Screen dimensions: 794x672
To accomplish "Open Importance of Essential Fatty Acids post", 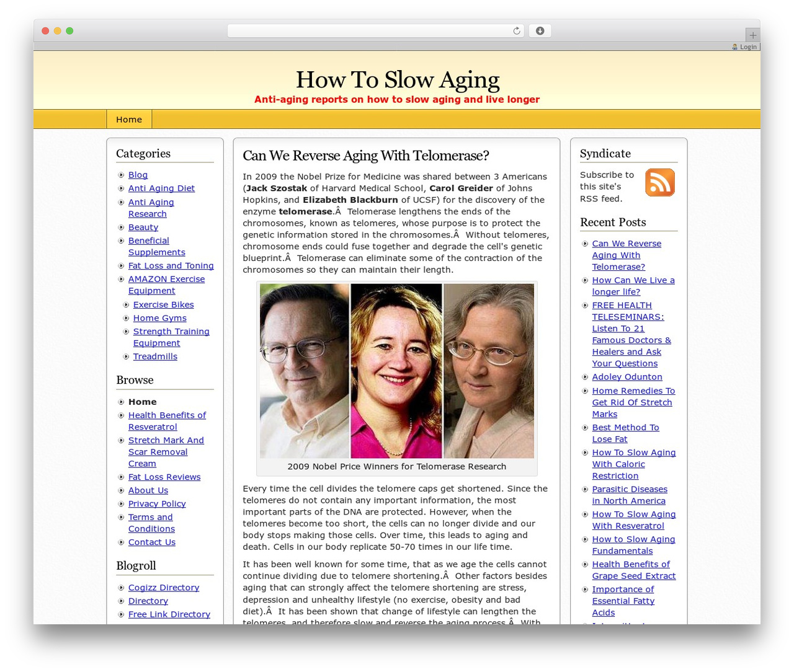I will coord(623,601).
